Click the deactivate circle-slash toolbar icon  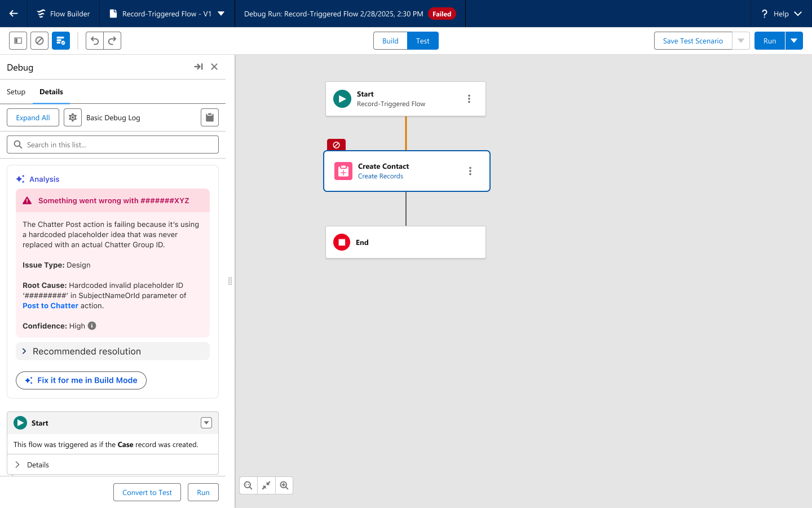click(x=39, y=41)
